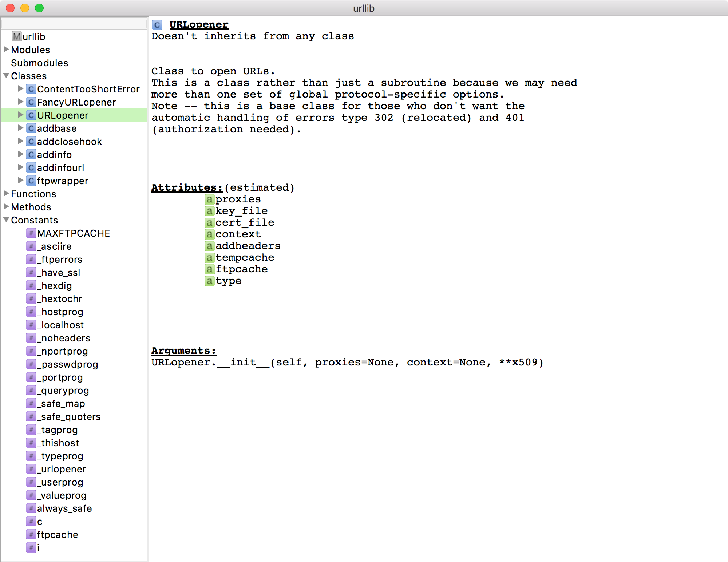728x562 pixels.
Task: Collapse the Classes section
Action: [6, 75]
